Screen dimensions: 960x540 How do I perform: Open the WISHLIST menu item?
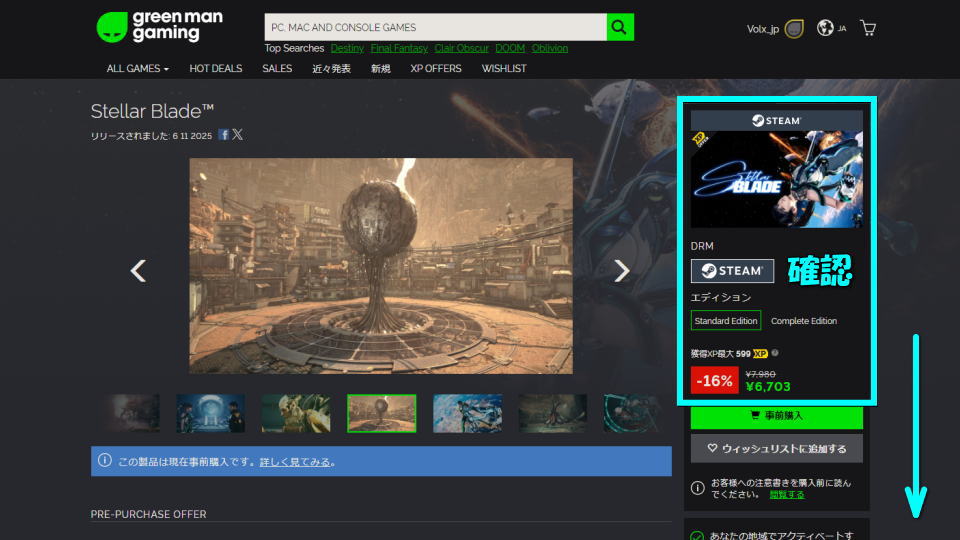[x=504, y=69]
